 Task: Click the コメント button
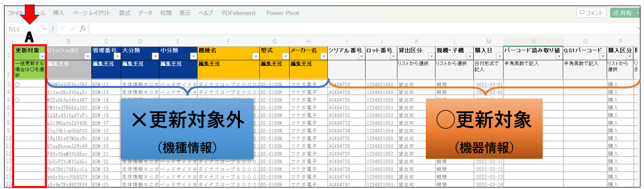coord(592,13)
